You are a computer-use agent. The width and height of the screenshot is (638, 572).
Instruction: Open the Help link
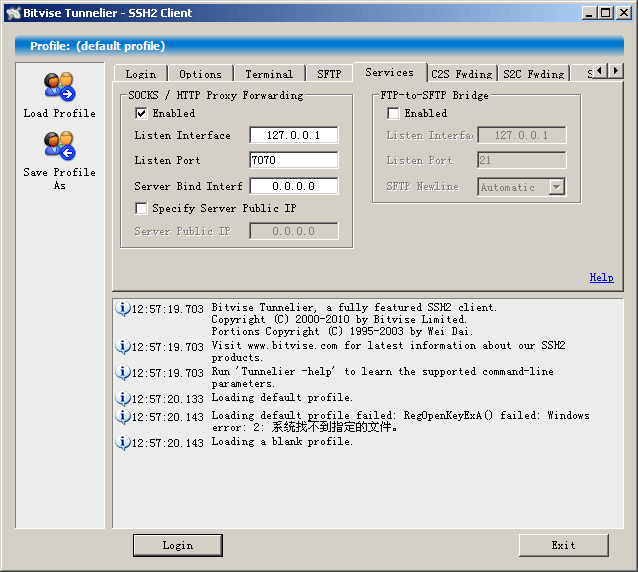[x=601, y=277]
